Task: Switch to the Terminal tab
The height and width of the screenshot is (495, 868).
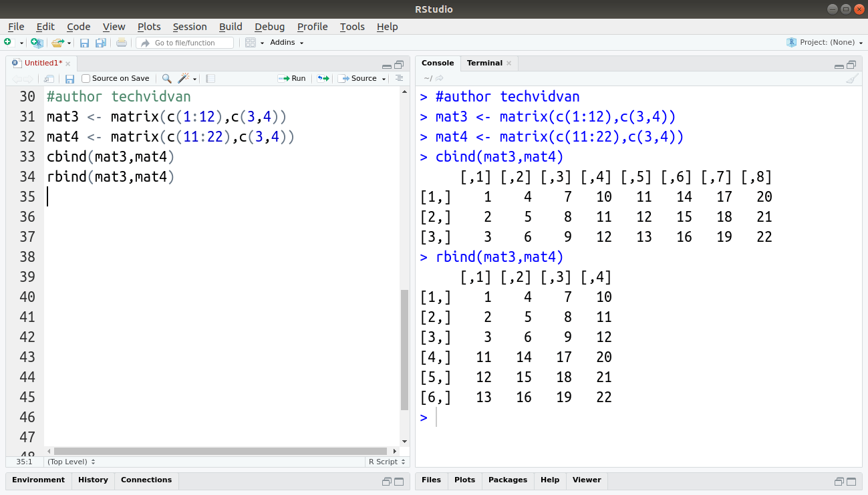Action: coord(484,63)
